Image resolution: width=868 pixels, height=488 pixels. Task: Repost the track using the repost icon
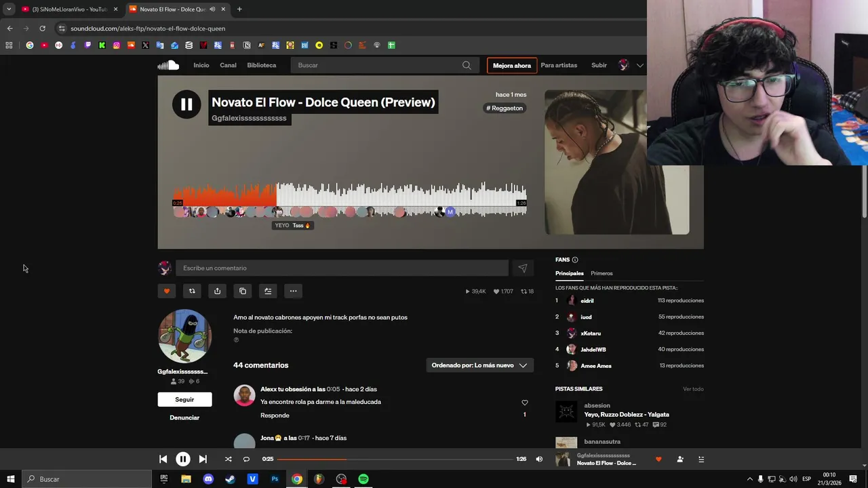point(192,291)
